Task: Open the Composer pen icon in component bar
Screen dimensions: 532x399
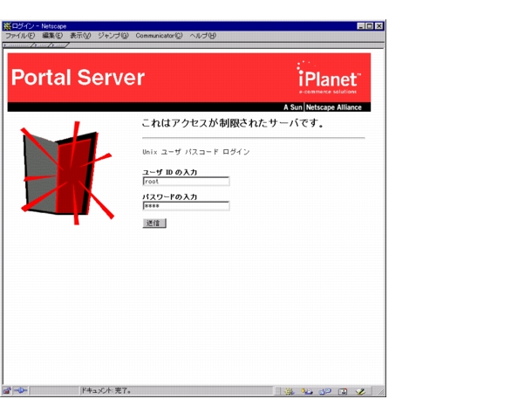Action: coord(360,391)
